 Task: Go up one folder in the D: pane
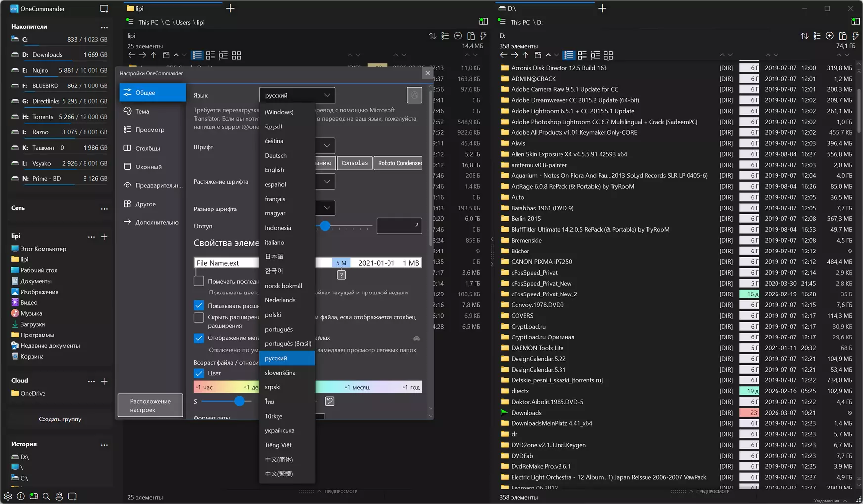pos(525,55)
